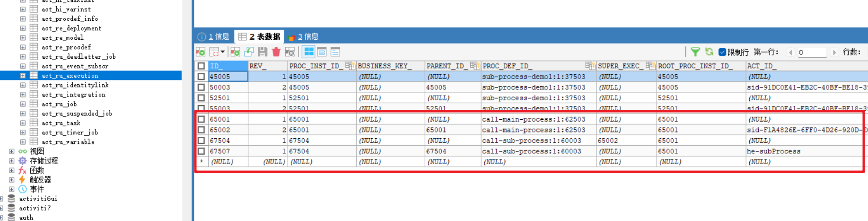Click the triggers lightning icon
The height and width of the screenshot is (221, 868).
click(x=22, y=179)
